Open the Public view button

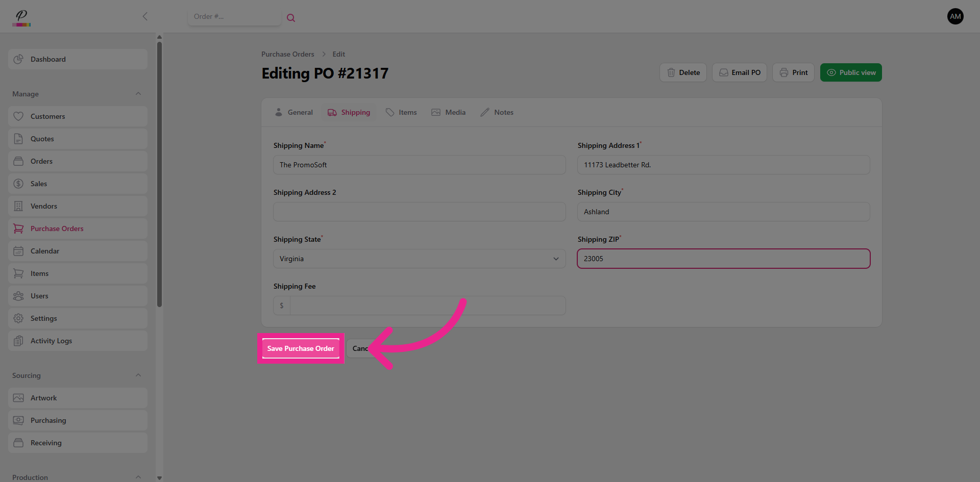pyautogui.click(x=850, y=72)
